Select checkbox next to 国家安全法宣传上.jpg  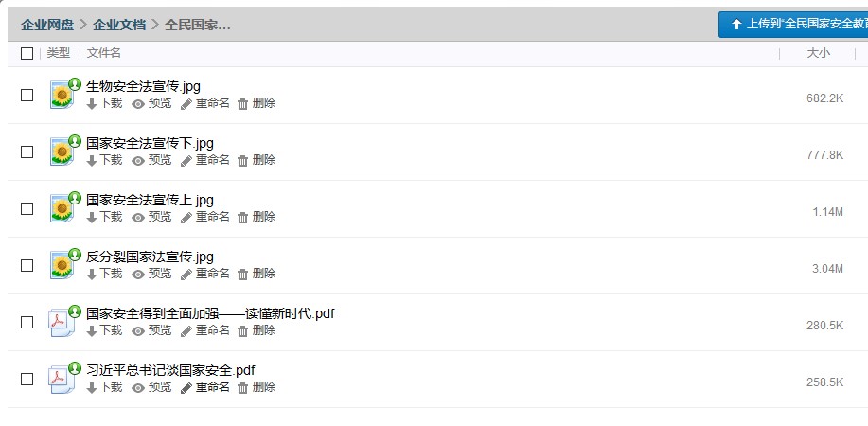[27, 209]
